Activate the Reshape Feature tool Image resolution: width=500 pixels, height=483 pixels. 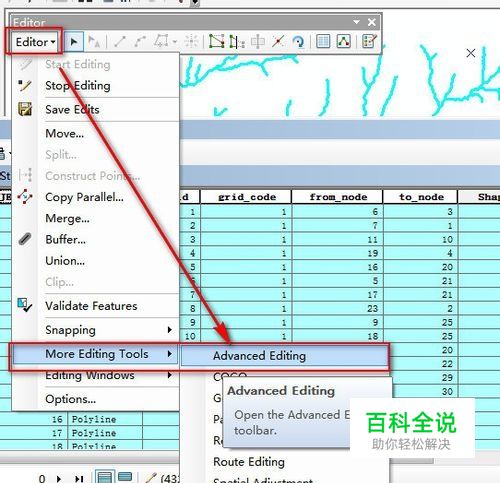[x=237, y=41]
